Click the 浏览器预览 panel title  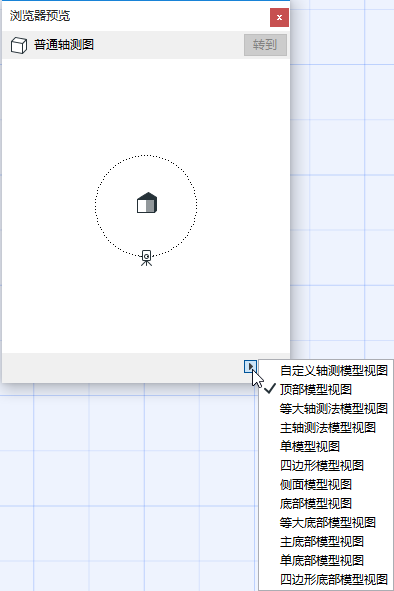pyautogui.click(x=40, y=16)
